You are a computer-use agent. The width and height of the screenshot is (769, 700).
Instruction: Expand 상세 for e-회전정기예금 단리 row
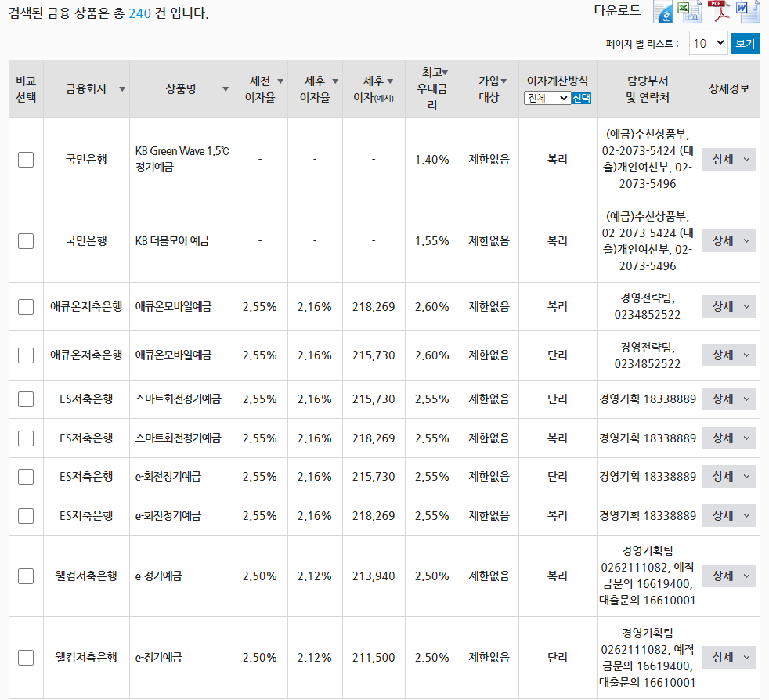(x=729, y=476)
